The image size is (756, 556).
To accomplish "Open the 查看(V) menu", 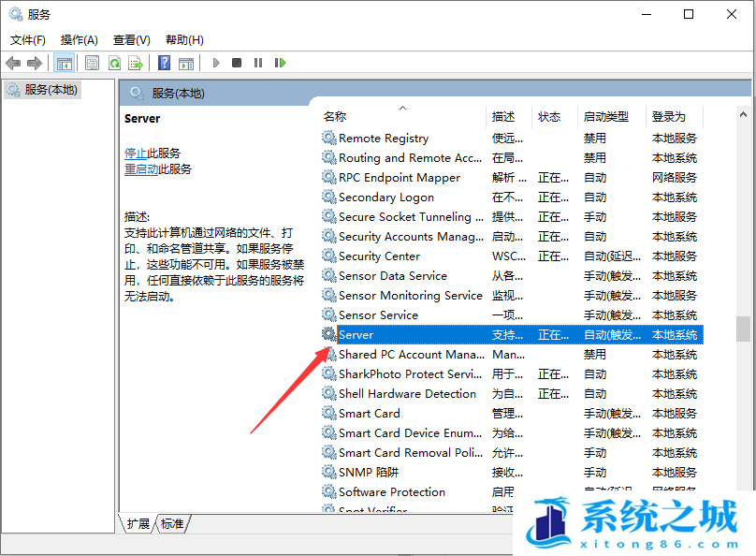I will [132, 40].
